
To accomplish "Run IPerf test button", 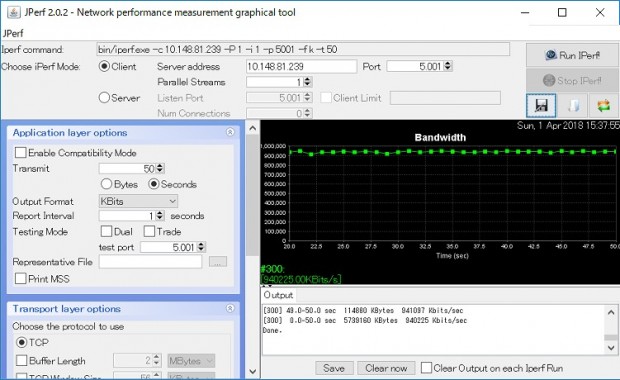I will (572, 55).
